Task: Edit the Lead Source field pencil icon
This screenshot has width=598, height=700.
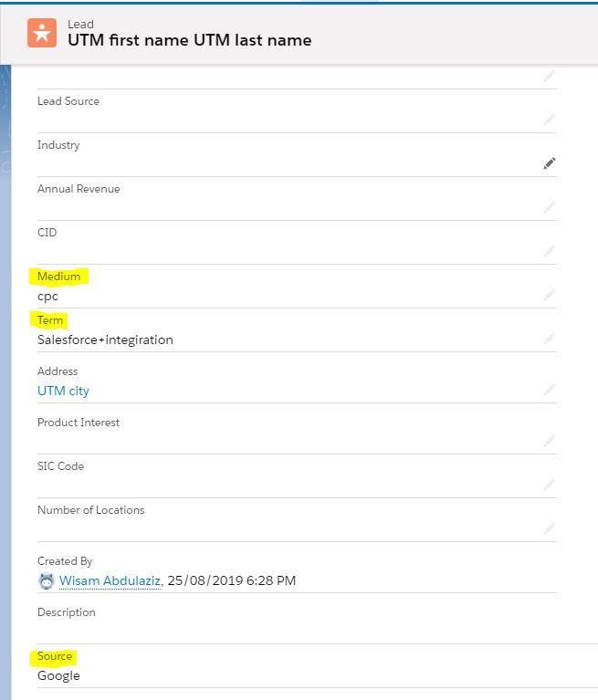Action: tap(550, 120)
